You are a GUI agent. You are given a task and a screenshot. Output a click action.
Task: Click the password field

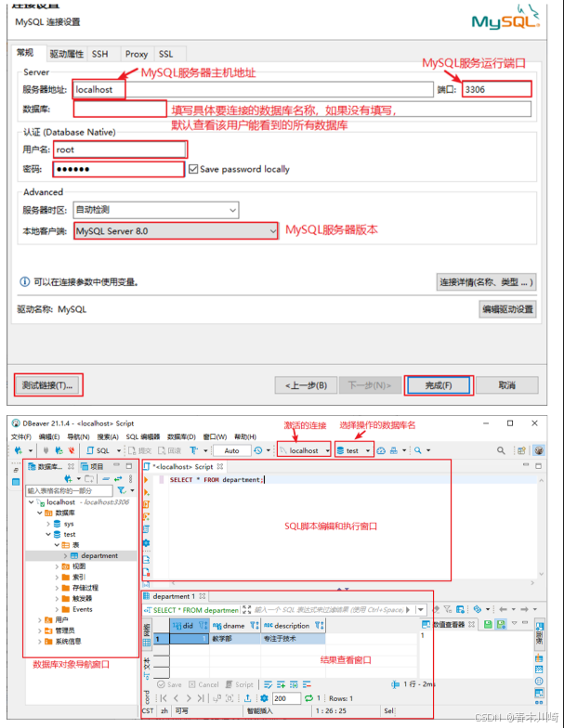[119, 169]
